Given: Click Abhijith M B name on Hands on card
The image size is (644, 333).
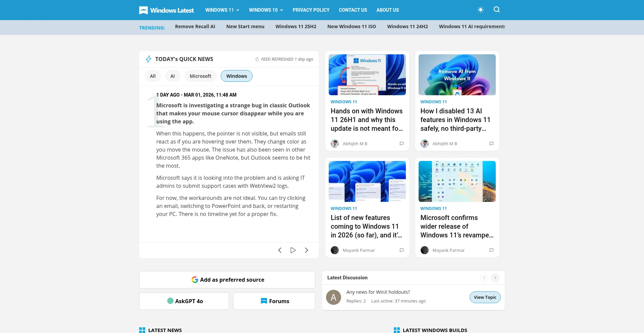Looking at the screenshot, I should [x=355, y=144].
